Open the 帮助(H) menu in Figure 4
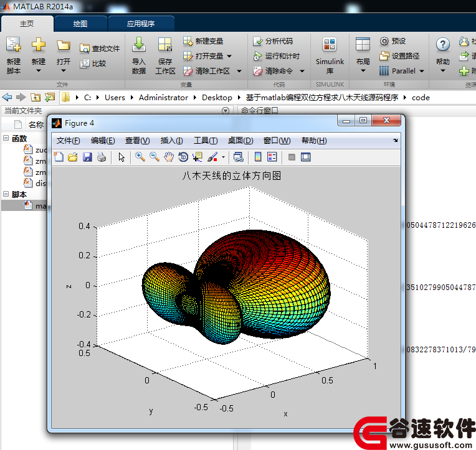 tap(314, 141)
